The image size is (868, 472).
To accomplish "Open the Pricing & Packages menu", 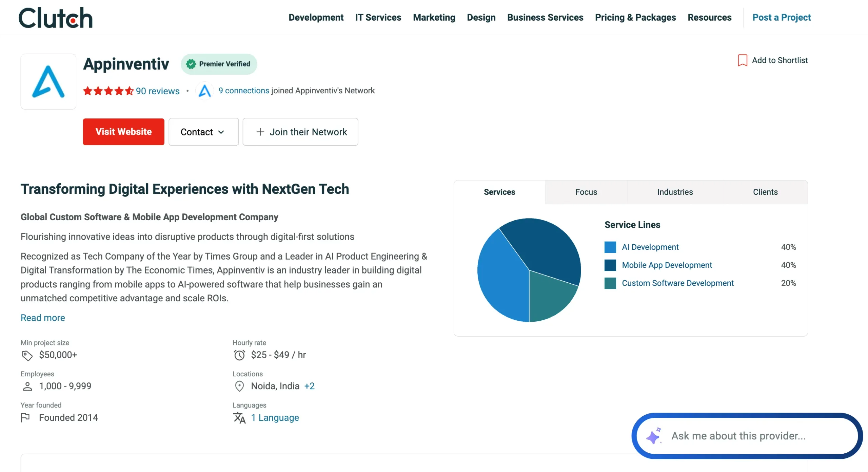I will (x=635, y=17).
